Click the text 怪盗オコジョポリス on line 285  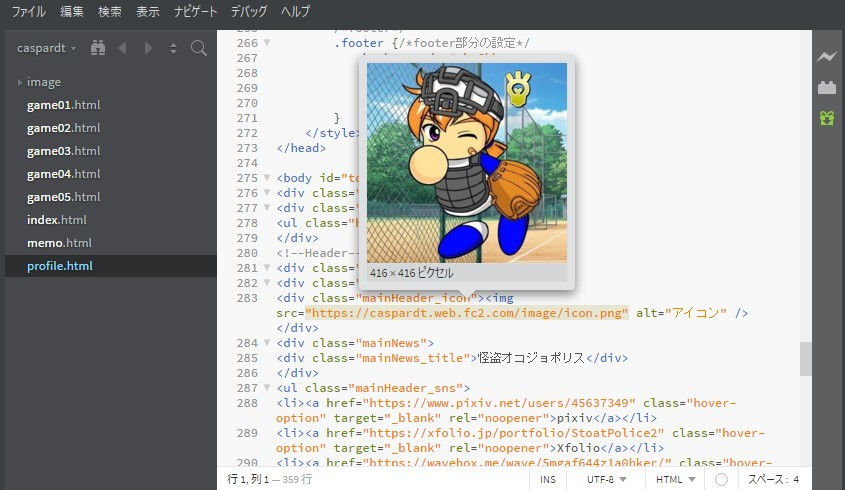click(x=531, y=358)
